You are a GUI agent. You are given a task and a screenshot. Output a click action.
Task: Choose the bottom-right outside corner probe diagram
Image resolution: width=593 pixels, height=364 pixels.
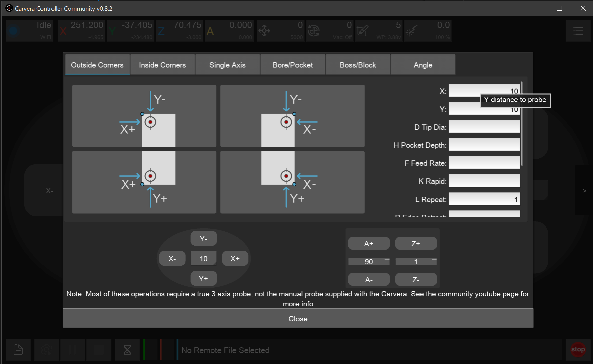click(292, 182)
